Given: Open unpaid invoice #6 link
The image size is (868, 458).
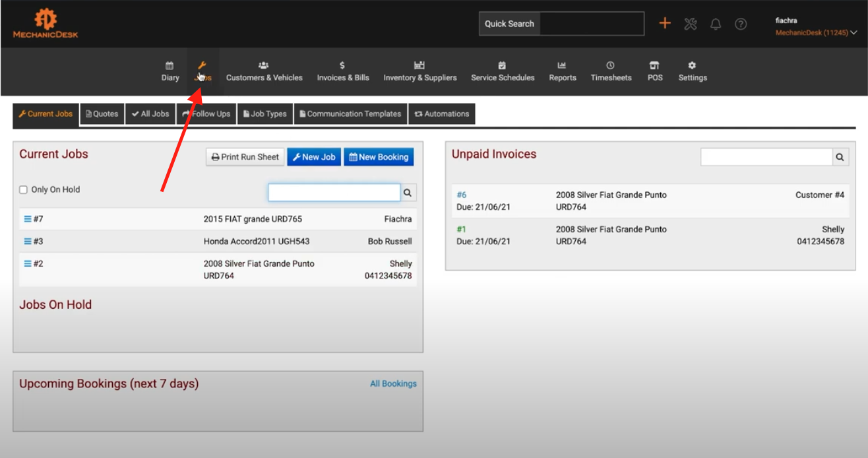Looking at the screenshot, I should tap(462, 195).
